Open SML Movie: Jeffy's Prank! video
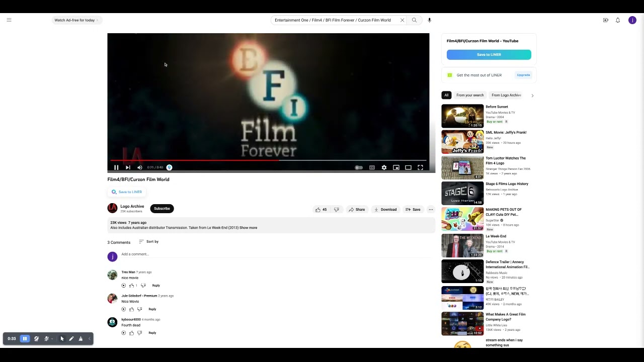Screen dimensions: 644x362 click(506, 133)
